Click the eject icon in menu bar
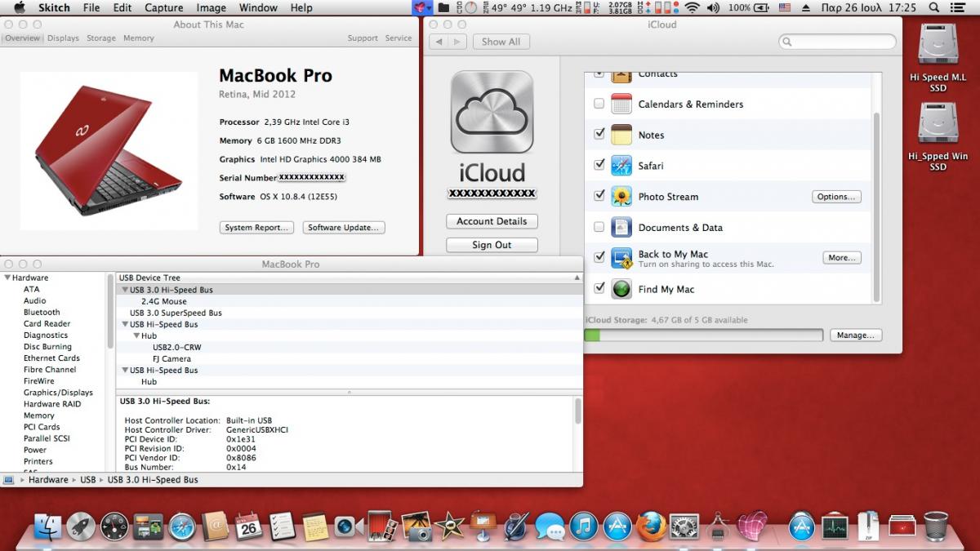 coord(807,7)
